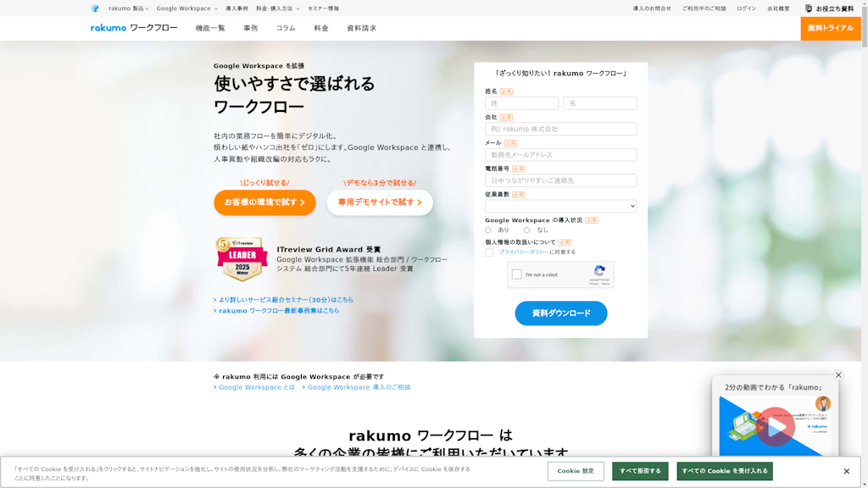Tick the I'm not a robot checkbox
Screen dimensions: 868x488
point(517,274)
